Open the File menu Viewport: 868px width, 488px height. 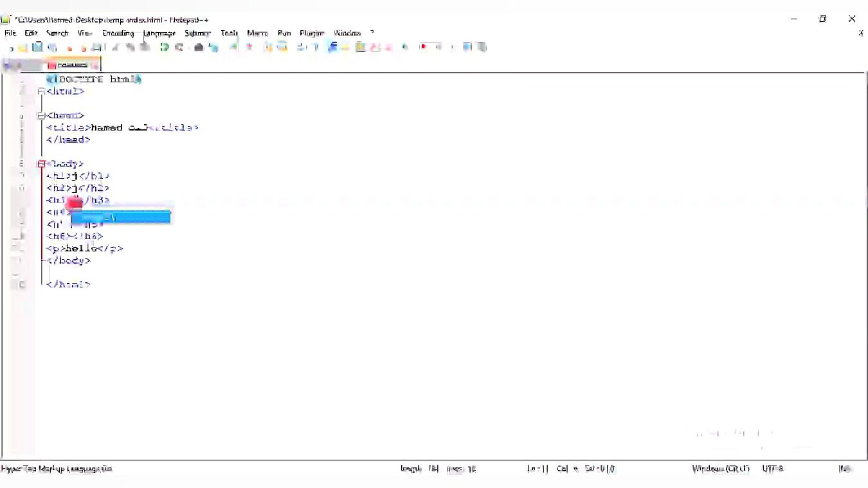point(10,33)
